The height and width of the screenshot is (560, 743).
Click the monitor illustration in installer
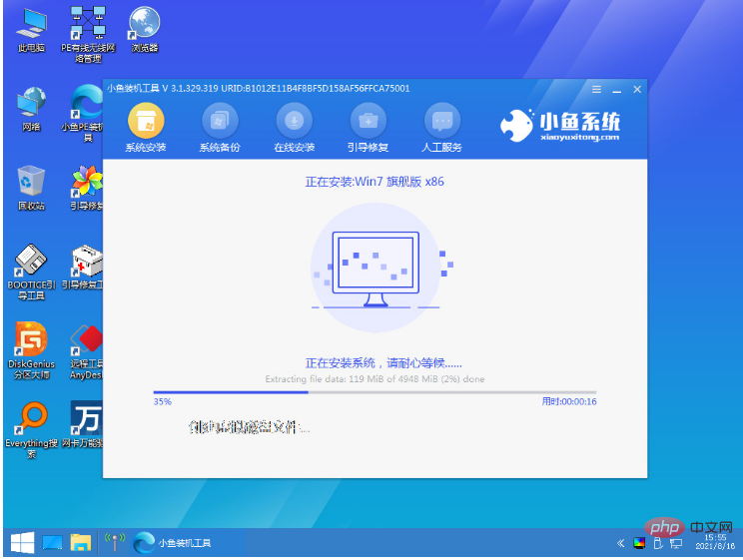pos(375,269)
